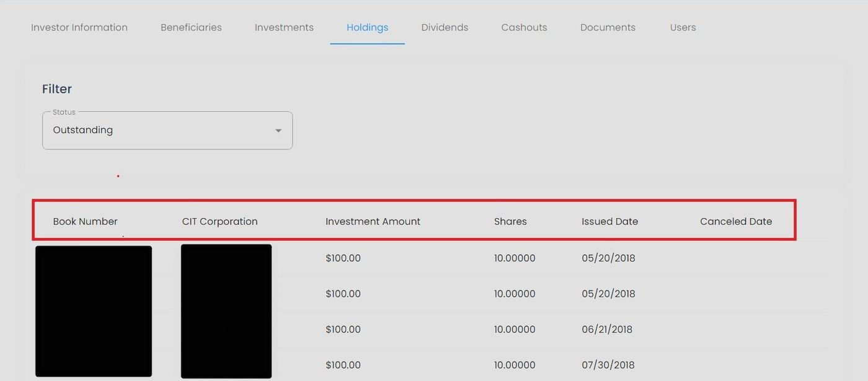868x381 pixels.
Task: Open the Users tab
Action: pyautogui.click(x=683, y=27)
